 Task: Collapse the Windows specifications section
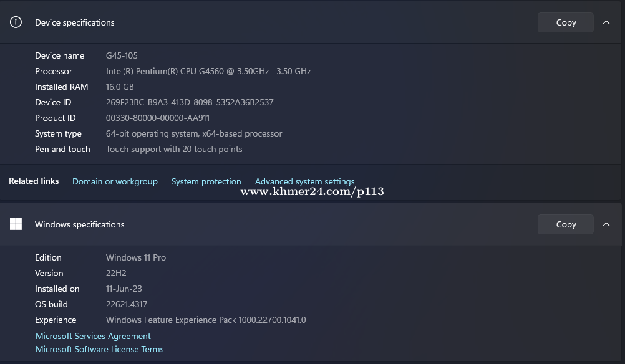(x=606, y=224)
